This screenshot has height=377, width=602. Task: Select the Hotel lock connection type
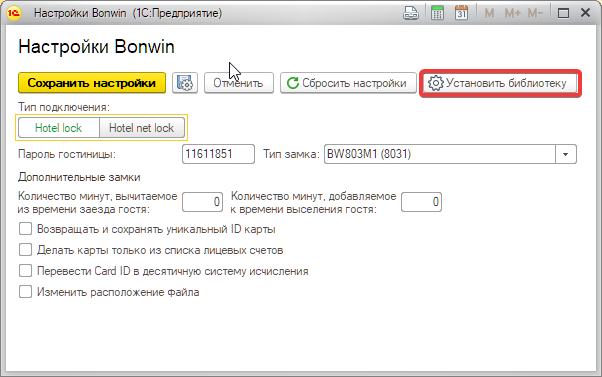[59, 128]
